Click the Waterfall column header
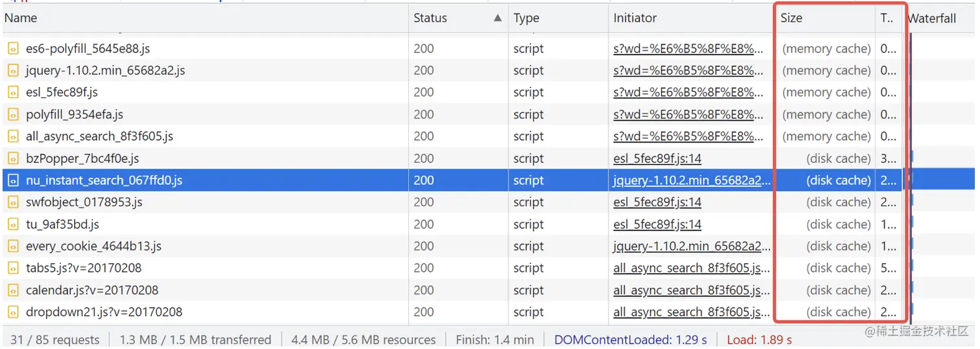The width and height of the screenshot is (980, 349). (x=931, y=18)
